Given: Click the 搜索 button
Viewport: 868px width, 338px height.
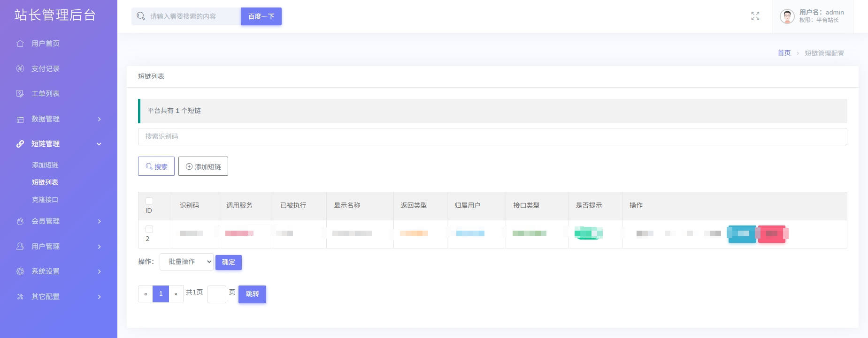Looking at the screenshot, I should [x=156, y=166].
